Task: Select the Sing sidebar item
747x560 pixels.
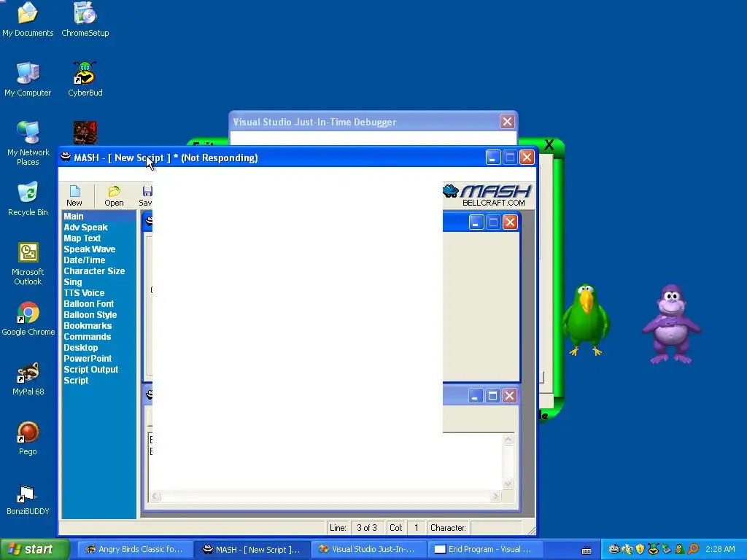Action: pyautogui.click(x=73, y=282)
